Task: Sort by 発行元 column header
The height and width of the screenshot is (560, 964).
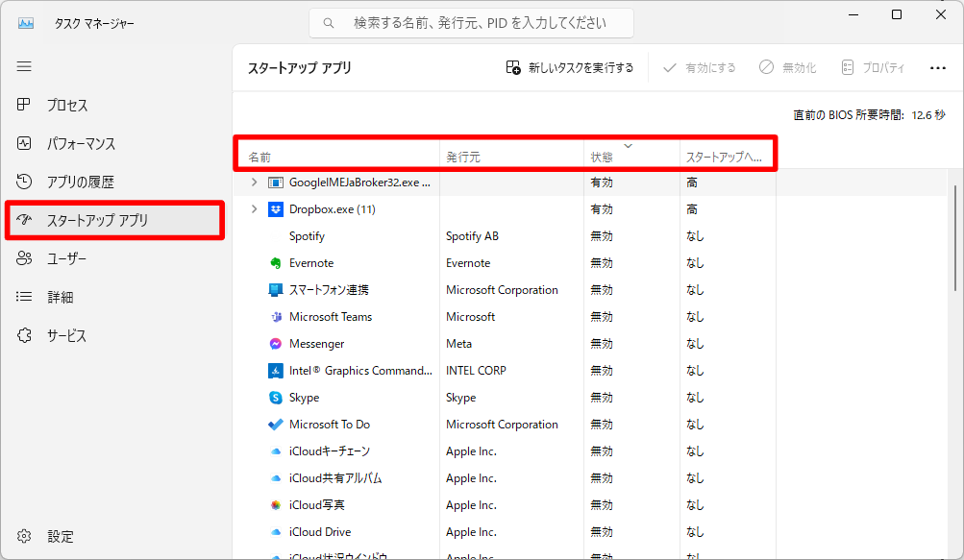Action: [x=511, y=154]
